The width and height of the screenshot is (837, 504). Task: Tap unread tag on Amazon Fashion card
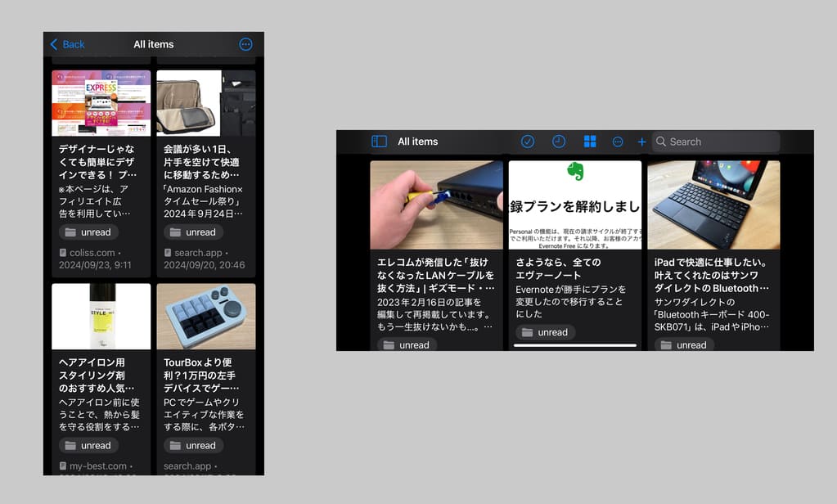click(x=193, y=232)
